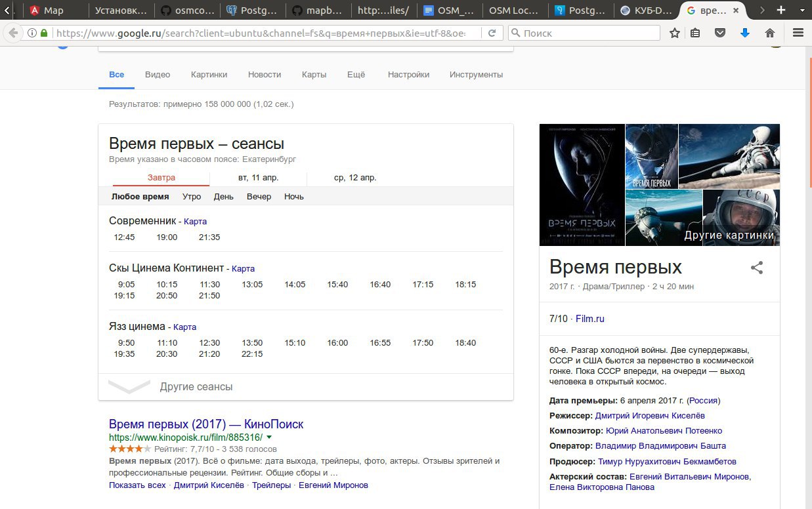Open the Карта link for Скы Цинема Континент
This screenshot has height=509, width=812.
pyautogui.click(x=244, y=269)
